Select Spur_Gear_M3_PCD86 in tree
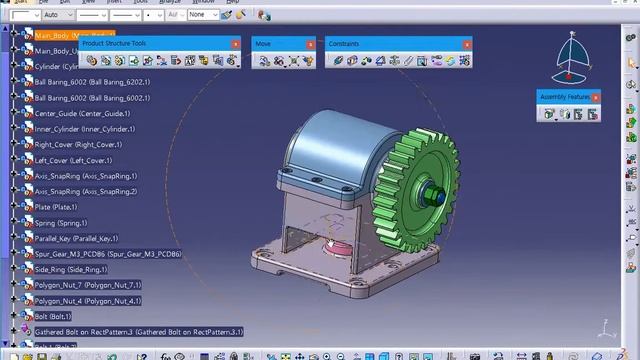Viewport: 640px width, 360px height. pyautogui.click(x=108, y=254)
